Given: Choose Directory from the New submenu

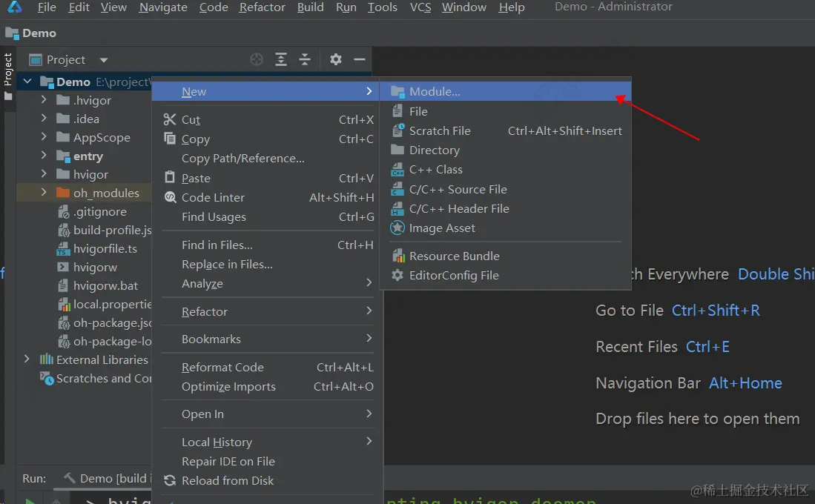Looking at the screenshot, I should [x=505, y=150].
